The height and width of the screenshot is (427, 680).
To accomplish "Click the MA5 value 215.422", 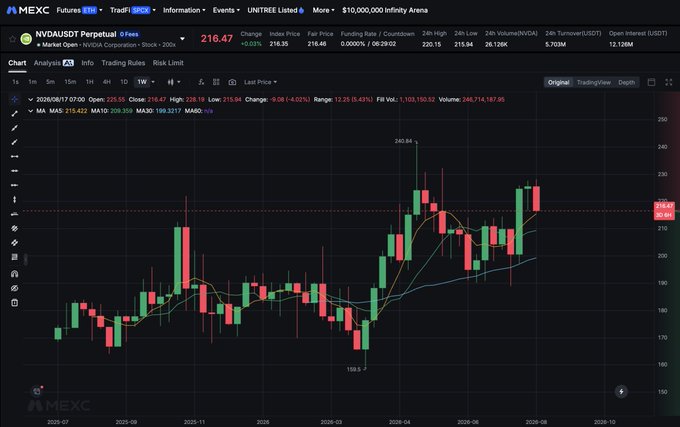I will [76, 111].
